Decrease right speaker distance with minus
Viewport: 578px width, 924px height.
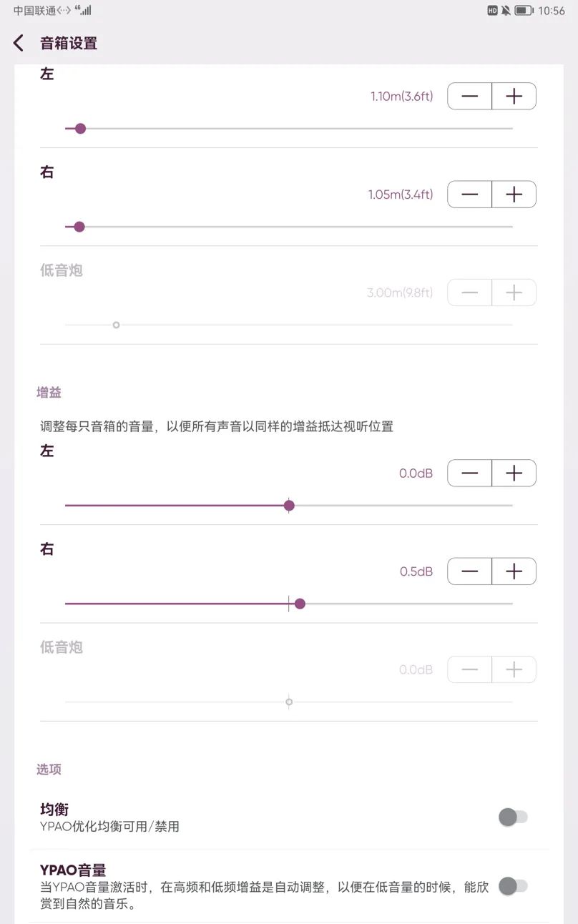470,195
